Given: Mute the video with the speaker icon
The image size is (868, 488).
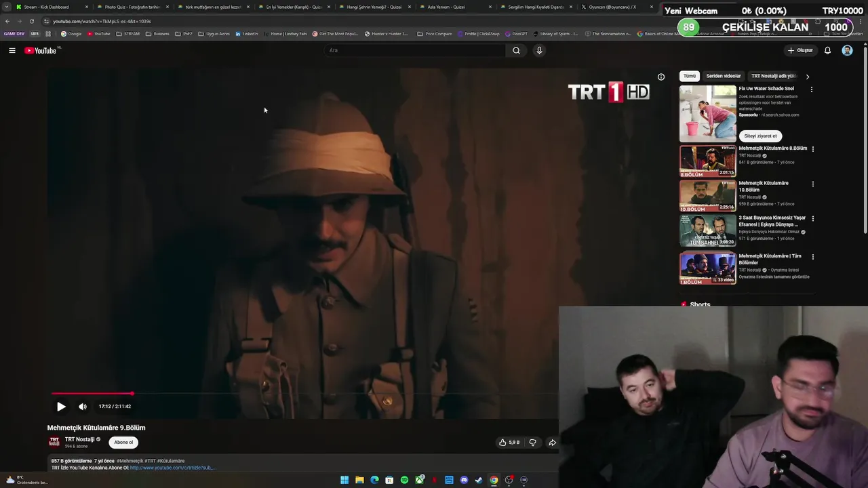Looking at the screenshot, I should tap(83, 407).
